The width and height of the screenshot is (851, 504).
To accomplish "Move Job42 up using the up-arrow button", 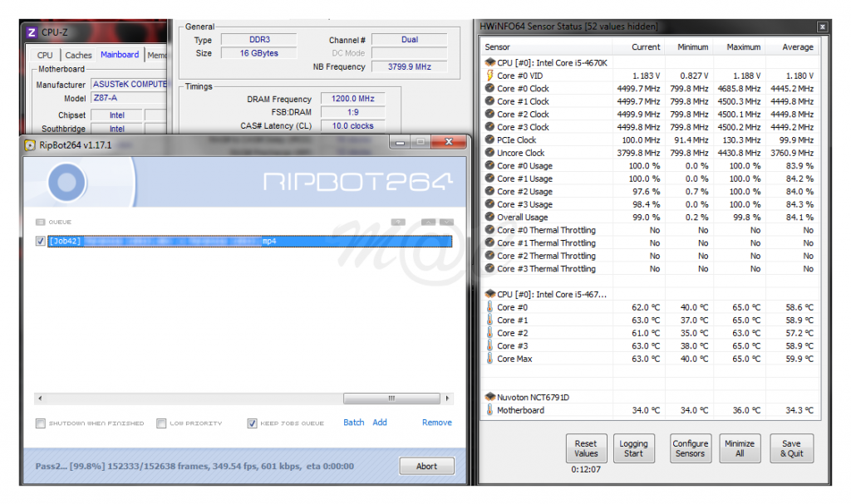I will tap(428, 223).
